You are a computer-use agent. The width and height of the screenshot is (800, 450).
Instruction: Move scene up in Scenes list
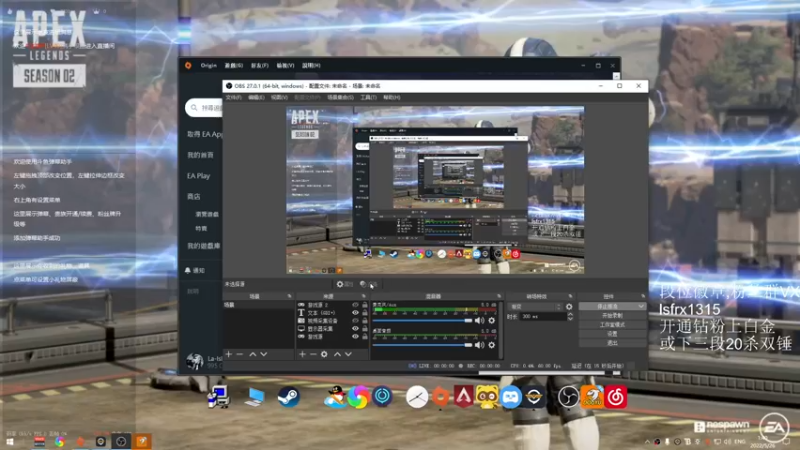tap(253, 354)
